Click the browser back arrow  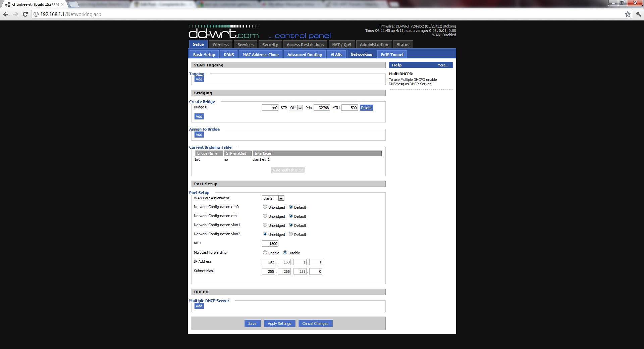point(6,14)
